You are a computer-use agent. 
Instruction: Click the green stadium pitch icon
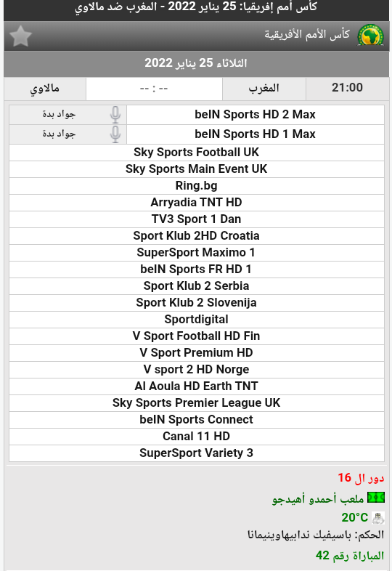[376, 498]
